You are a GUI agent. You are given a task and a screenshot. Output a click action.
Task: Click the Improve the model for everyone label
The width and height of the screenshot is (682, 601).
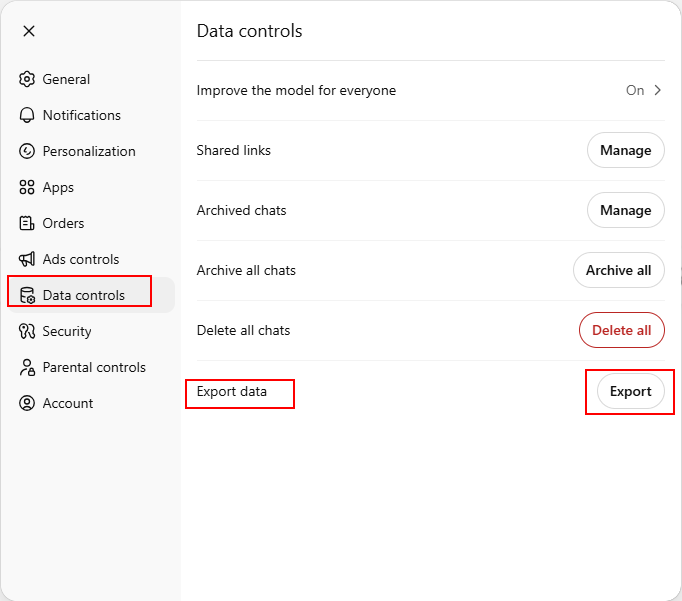coord(296,90)
